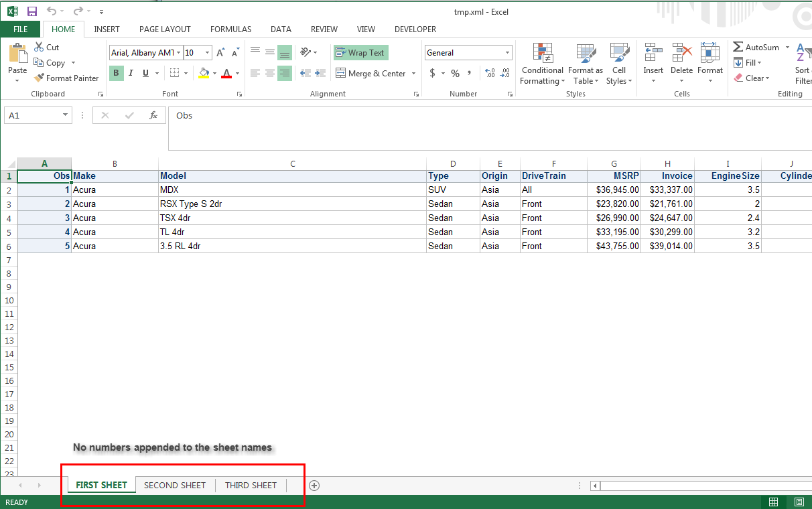Viewport: 812px width, 509px height.
Task: Click the Save icon in quick access toolbar
Action: [31, 11]
